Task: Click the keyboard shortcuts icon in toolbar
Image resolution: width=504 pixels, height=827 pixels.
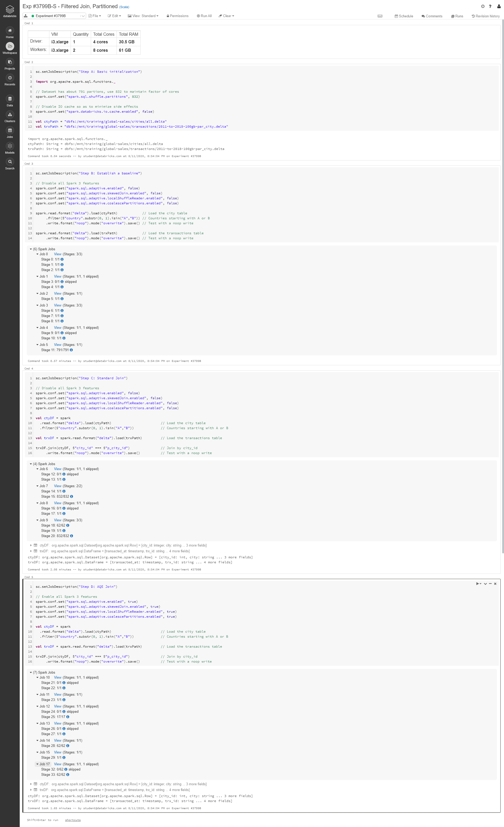Action: (x=380, y=16)
